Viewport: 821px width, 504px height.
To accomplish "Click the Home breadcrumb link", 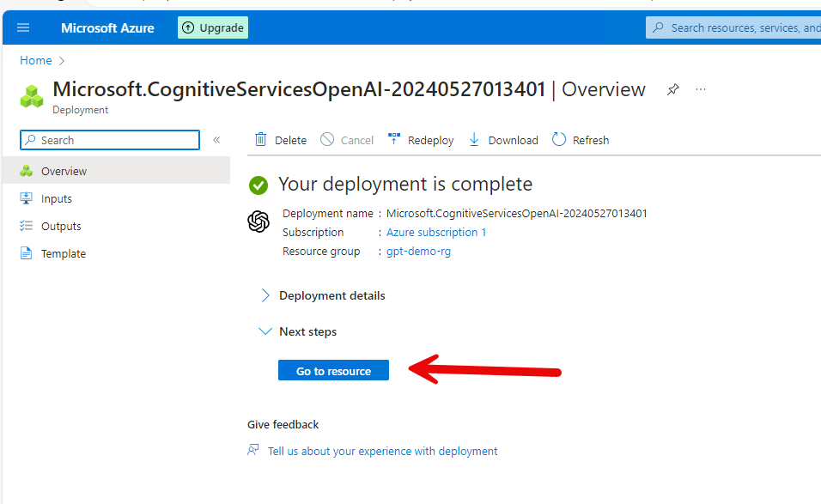I will pos(35,60).
